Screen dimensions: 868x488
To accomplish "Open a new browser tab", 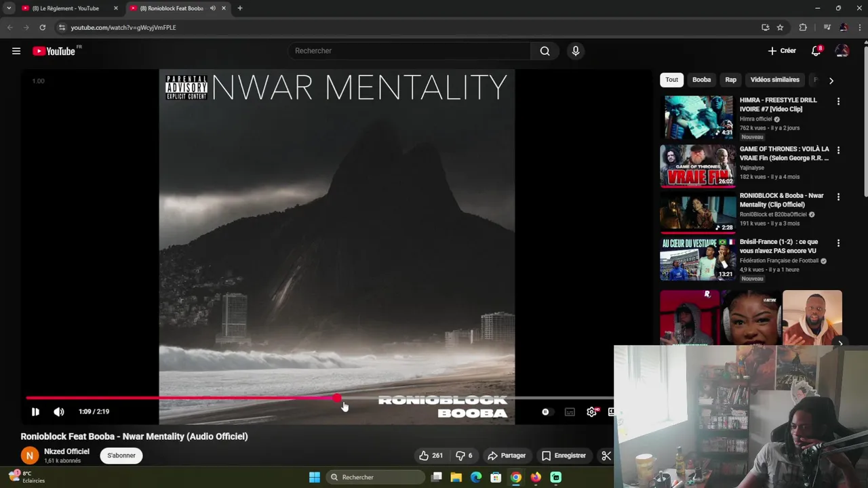I will click(x=239, y=8).
